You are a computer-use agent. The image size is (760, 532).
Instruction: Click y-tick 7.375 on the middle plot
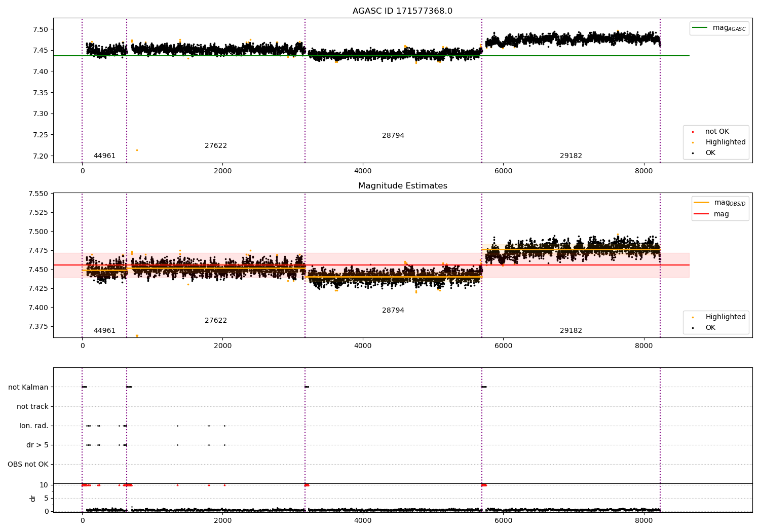(x=39, y=327)
